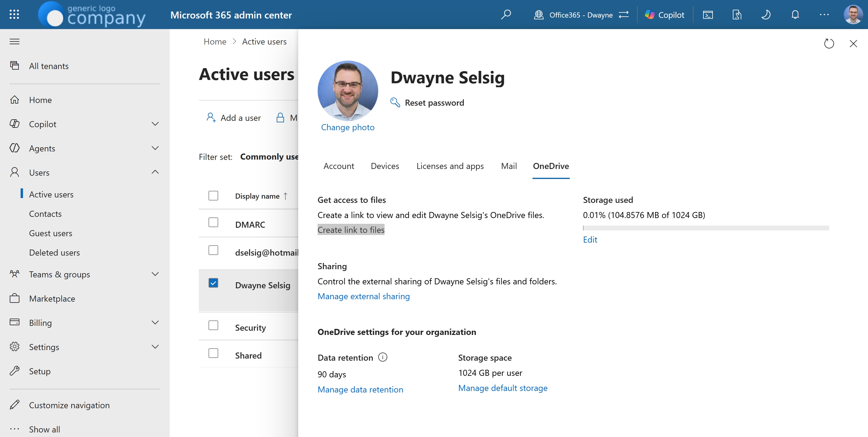The height and width of the screenshot is (437, 868).
Task: Click the Home house icon in sidebar
Action: tap(15, 100)
